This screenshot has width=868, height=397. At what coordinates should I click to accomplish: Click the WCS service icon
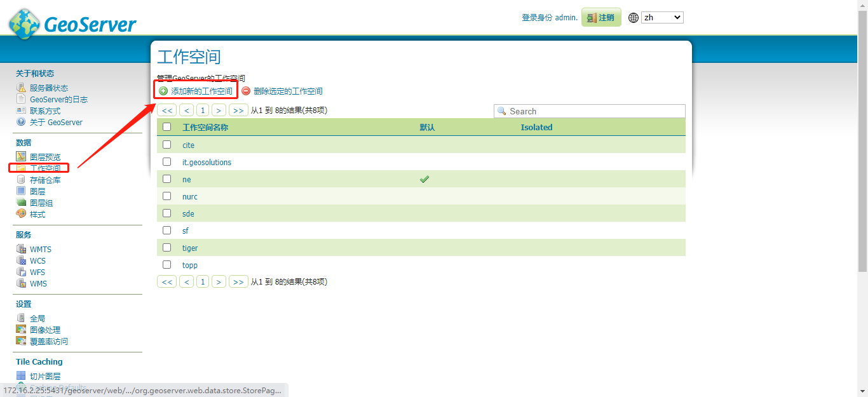21,260
